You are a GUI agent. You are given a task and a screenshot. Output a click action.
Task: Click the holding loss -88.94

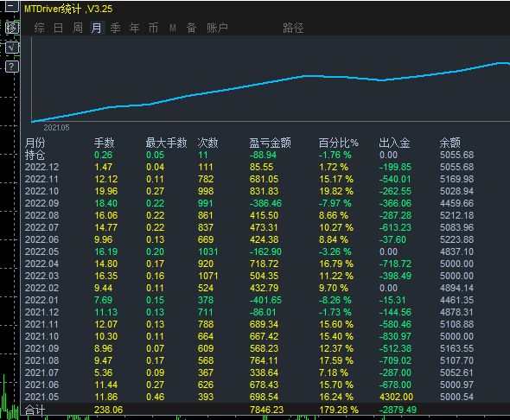[x=263, y=155]
